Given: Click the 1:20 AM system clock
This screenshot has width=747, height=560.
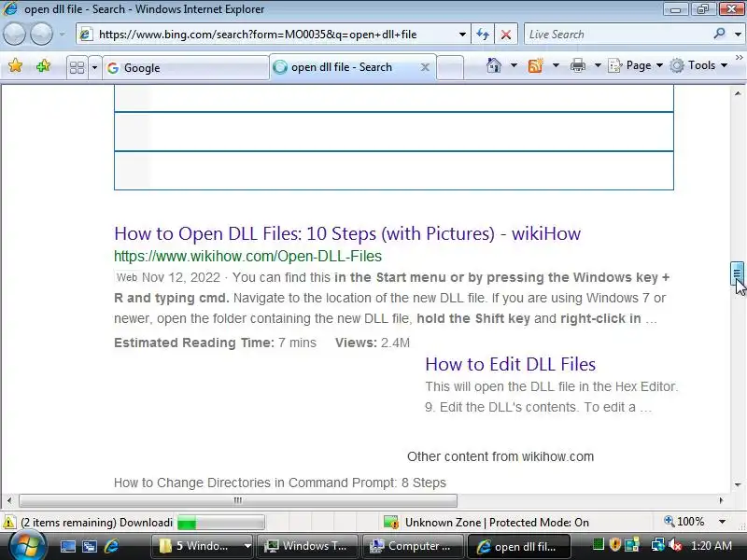Looking at the screenshot, I should coord(711,545).
